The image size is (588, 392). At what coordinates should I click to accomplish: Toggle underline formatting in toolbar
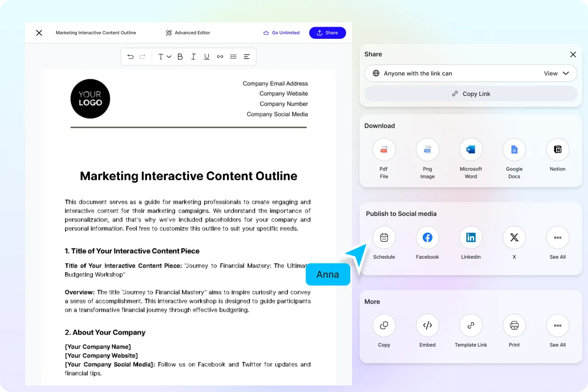tap(206, 57)
